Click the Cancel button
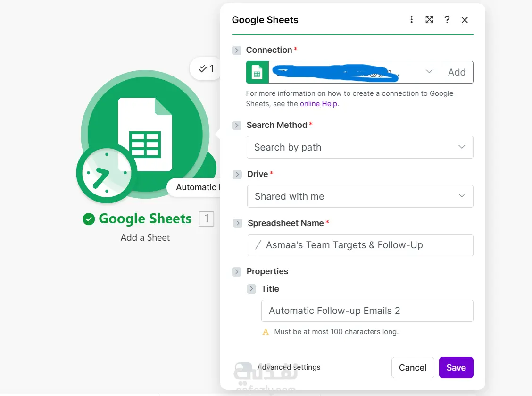The width and height of the screenshot is (532, 396). pos(413,368)
